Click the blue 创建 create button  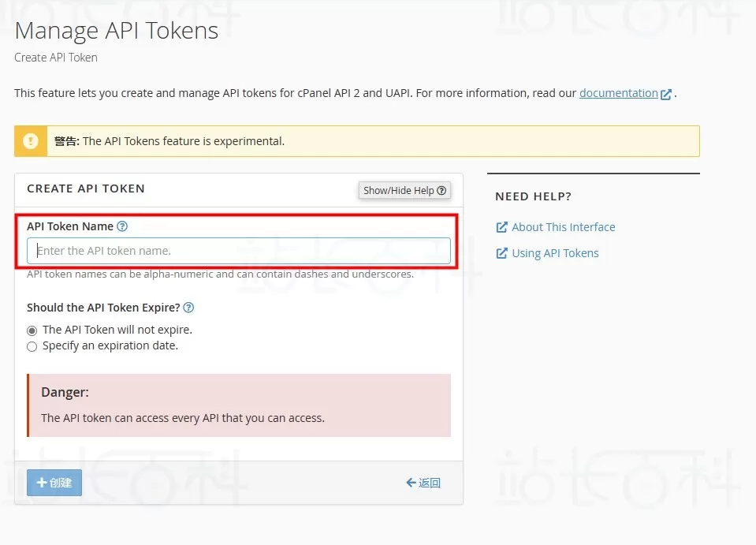(x=54, y=483)
